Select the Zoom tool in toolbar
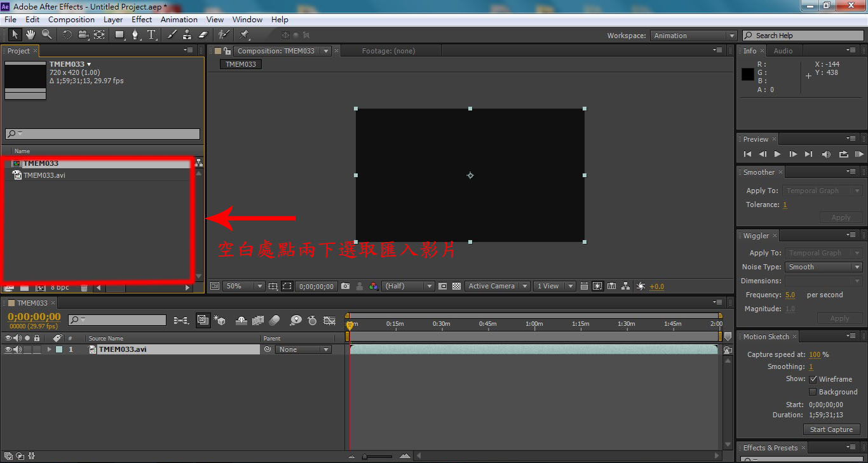Image resolution: width=868 pixels, height=463 pixels. tap(46, 35)
